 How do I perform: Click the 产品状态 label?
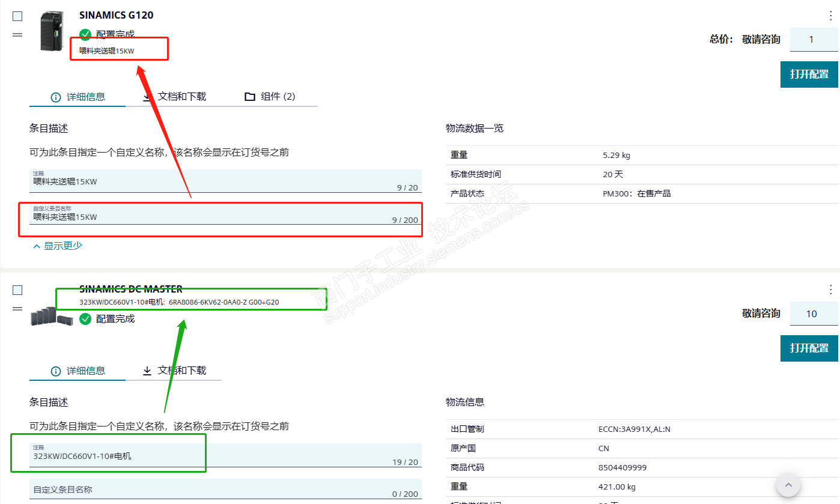[x=467, y=193]
